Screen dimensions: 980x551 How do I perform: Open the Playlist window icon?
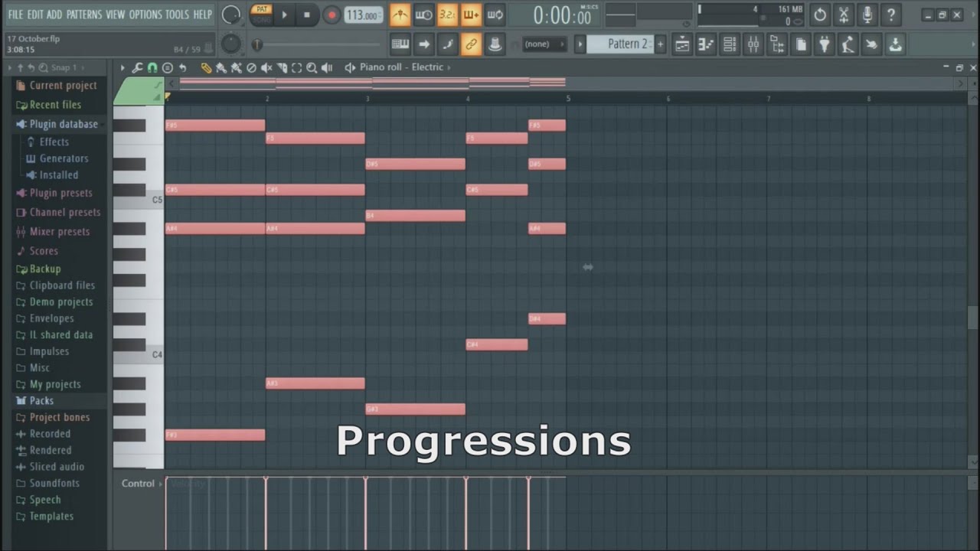click(682, 44)
